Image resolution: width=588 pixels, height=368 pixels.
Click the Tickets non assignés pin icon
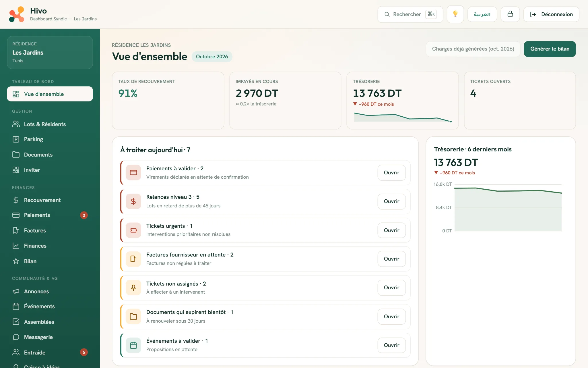coord(133,288)
